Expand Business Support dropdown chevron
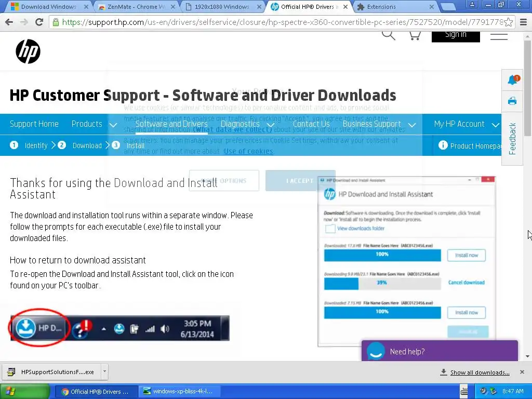The width and height of the screenshot is (532, 399). tap(412, 125)
